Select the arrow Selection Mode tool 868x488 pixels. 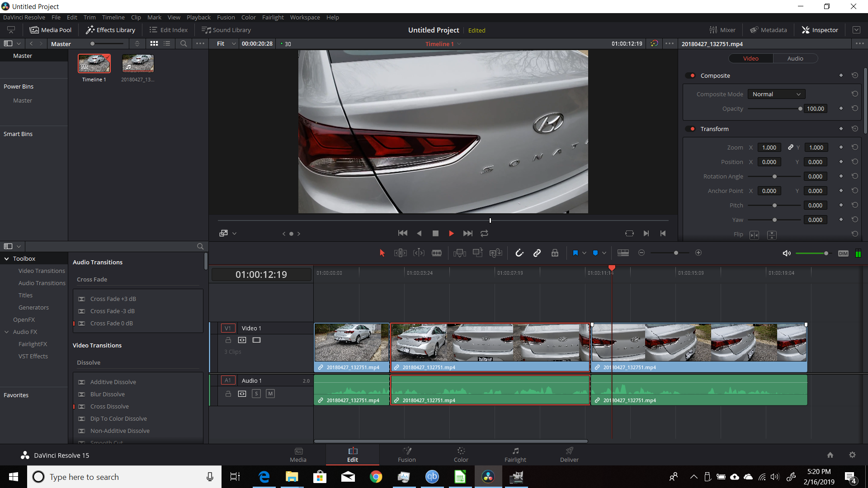[382, 253]
